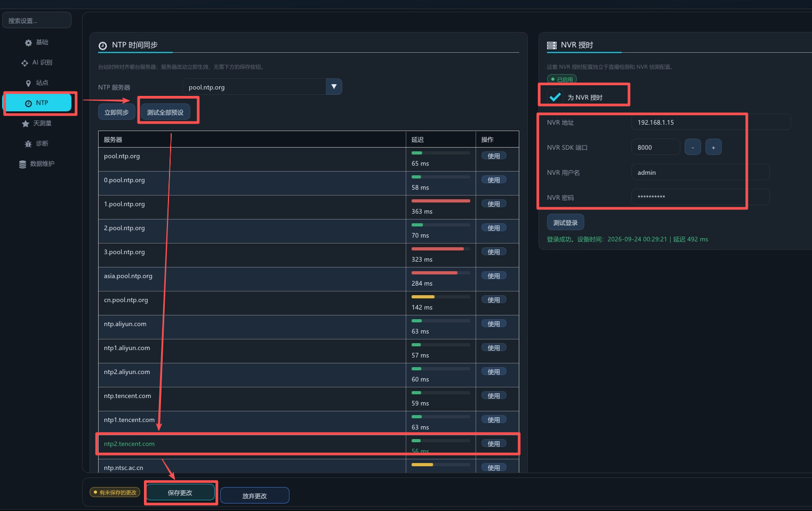Use the 1.pool.ntp.org server

coord(494,204)
